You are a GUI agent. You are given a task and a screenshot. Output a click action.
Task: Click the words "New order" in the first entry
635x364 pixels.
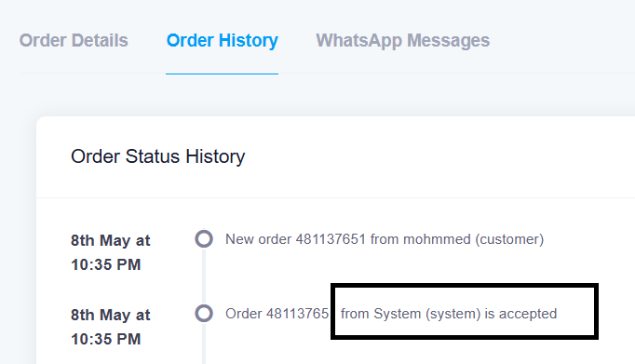click(258, 239)
